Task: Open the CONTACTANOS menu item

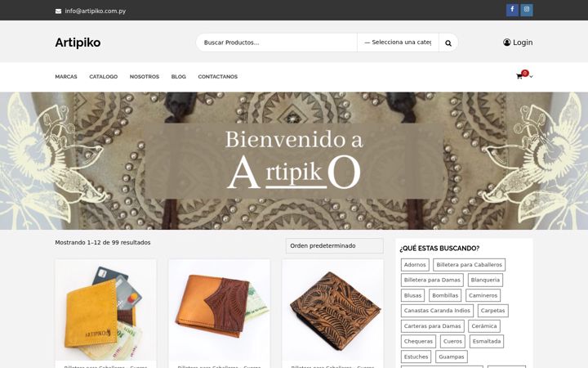Action: [217, 77]
